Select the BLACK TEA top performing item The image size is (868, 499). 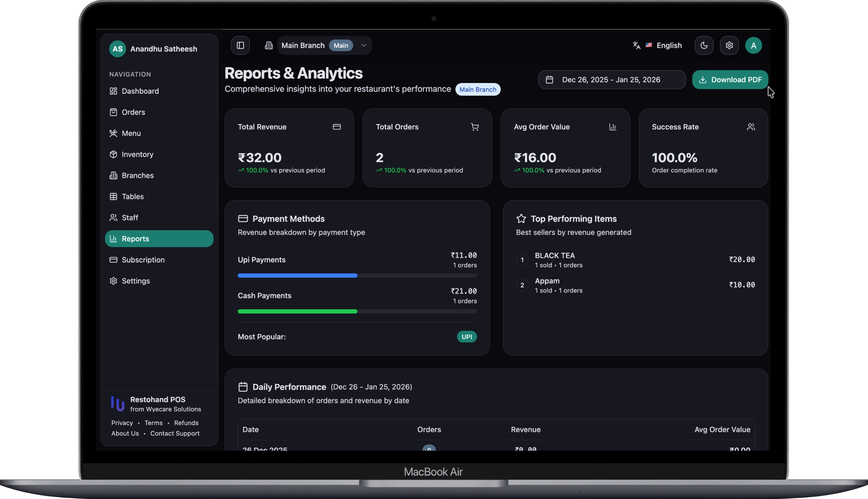coord(554,256)
